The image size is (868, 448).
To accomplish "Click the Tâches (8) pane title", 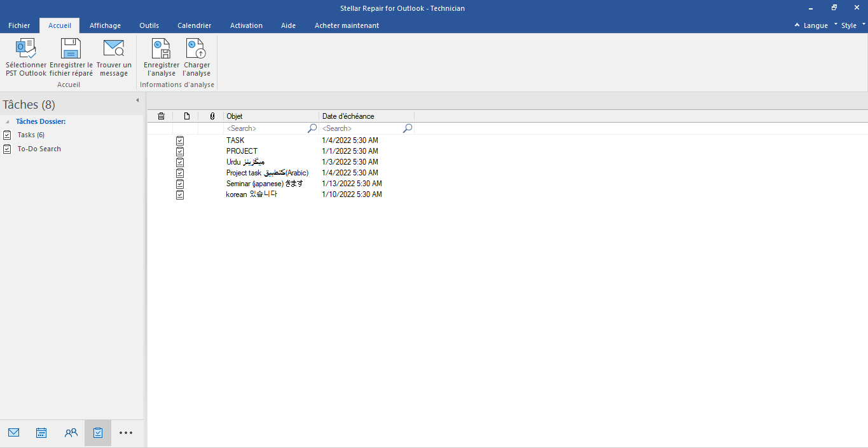I will click(29, 105).
